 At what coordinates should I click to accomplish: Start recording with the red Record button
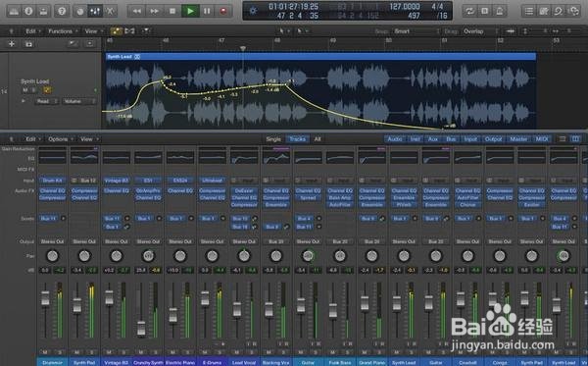coord(223,11)
